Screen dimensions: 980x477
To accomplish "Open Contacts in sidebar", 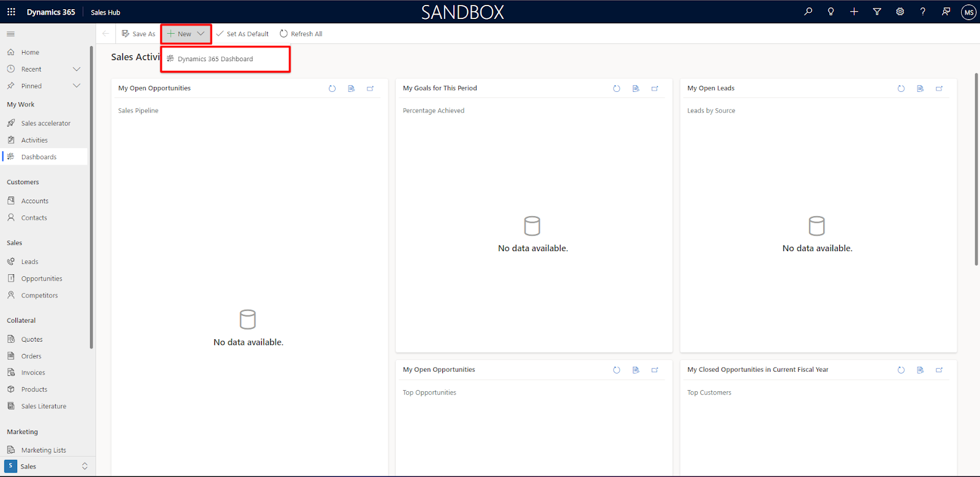I will tap(45, 217).
